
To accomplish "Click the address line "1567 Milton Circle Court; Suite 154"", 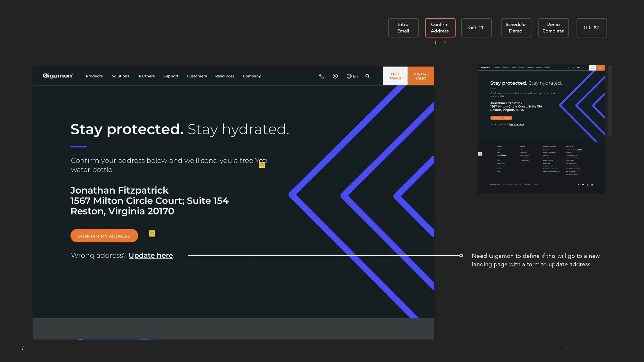I will [x=149, y=201].
